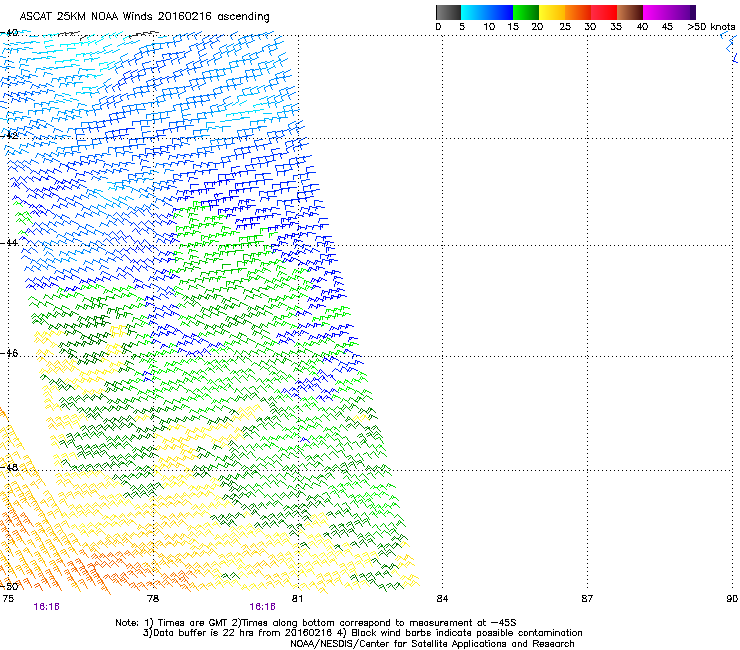Click the longitude label '81'
Viewport: 740px width, 650px height.
coord(297,599)
